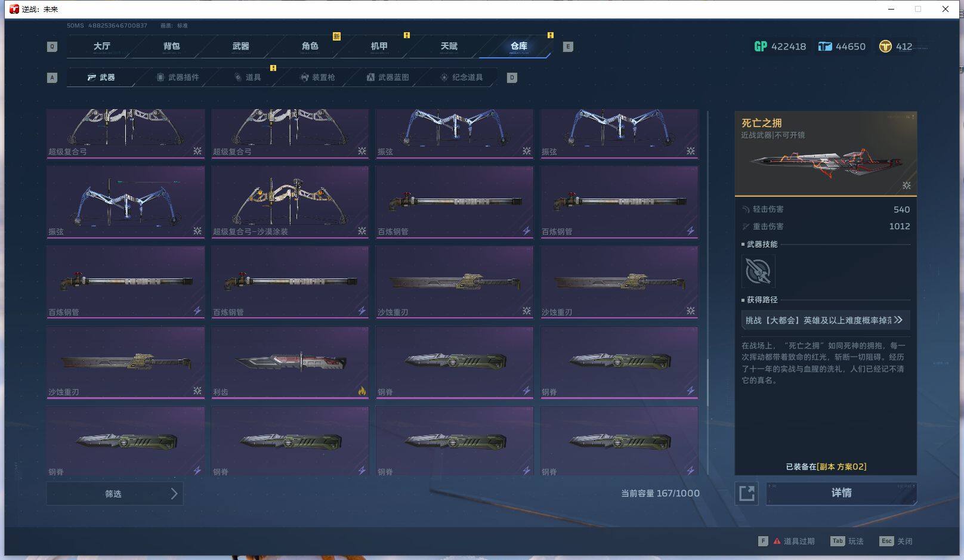The height and width of the screenshot is (560, 964).
Task: Click the flame icon on 利齿 card
Action: coord(361,391)
